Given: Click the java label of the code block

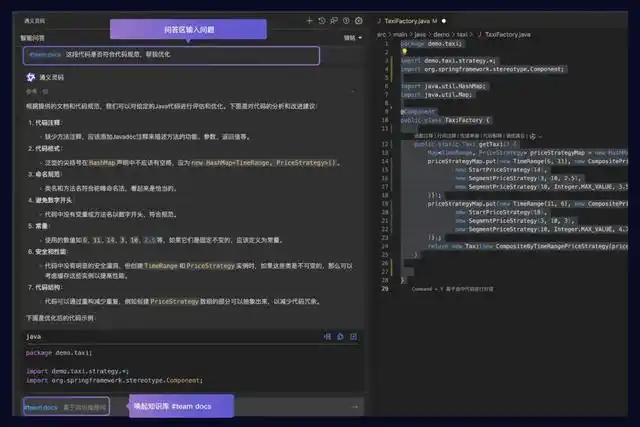Looking at the screenshot, I should 33,336.
